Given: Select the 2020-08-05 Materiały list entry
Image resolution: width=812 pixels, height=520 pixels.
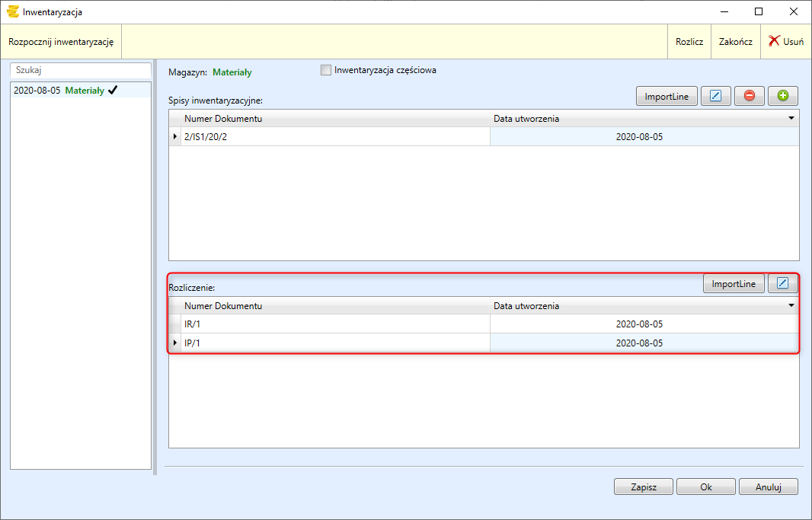Looking at the screenshot, I should 66,91.
